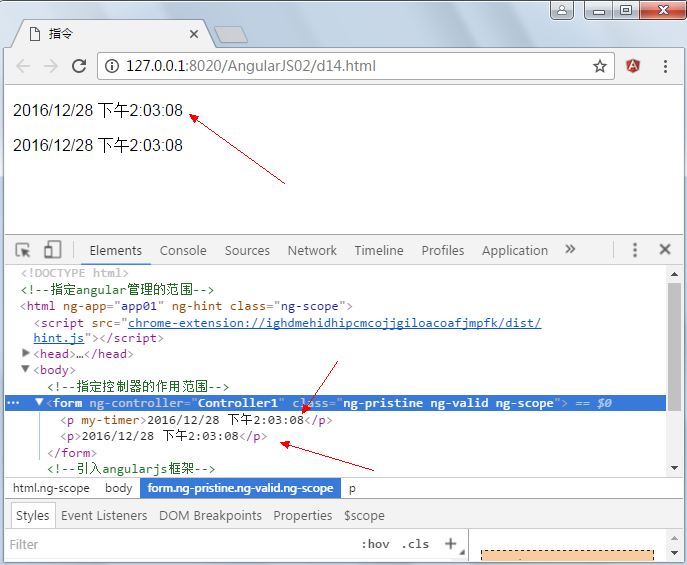Bookmark this page with the star icon

[x=600, y=66]
